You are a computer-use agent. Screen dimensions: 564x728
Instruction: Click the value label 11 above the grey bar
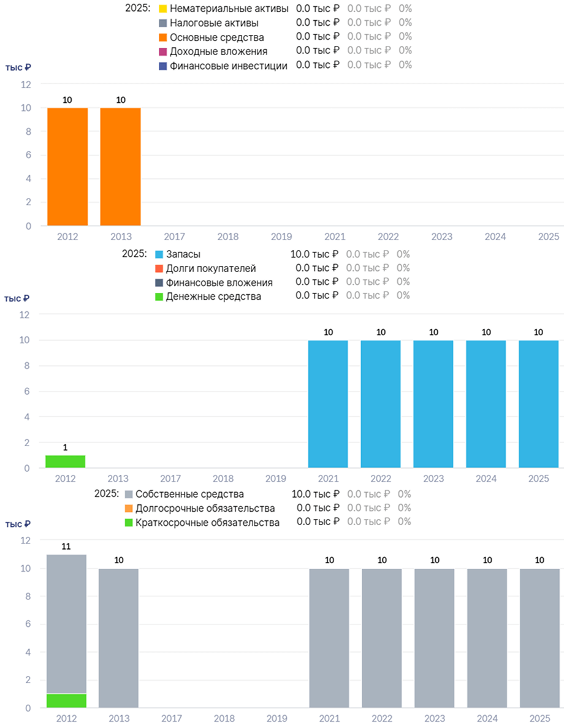click(x=66, y=547)
